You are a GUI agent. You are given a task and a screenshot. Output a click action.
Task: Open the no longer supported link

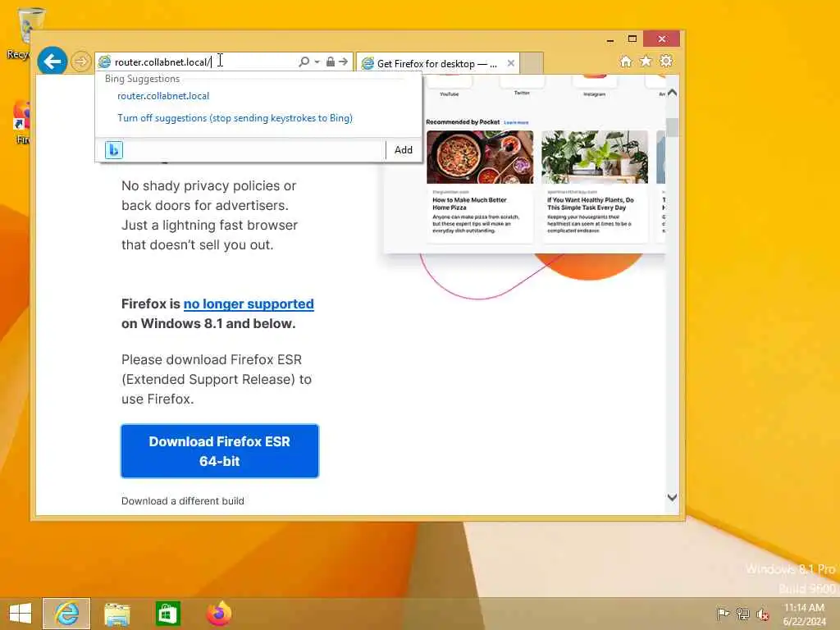(x=249, y=304)
